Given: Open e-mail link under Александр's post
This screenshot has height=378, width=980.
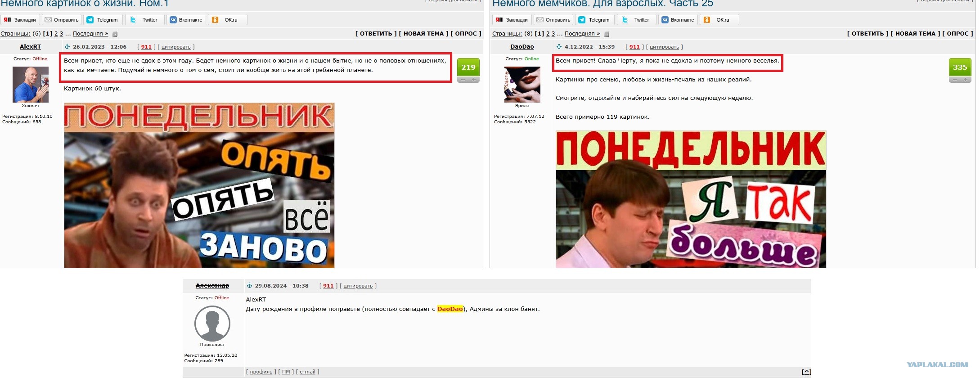Looking at the screenshot, I should 307,372.
